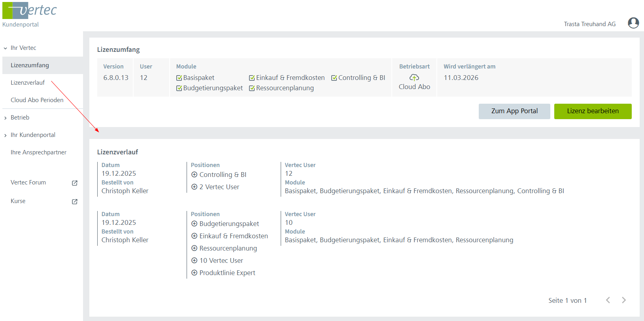
Task: Click the Vertec logo
Action: pyautogui.click(x=30, y=11)
